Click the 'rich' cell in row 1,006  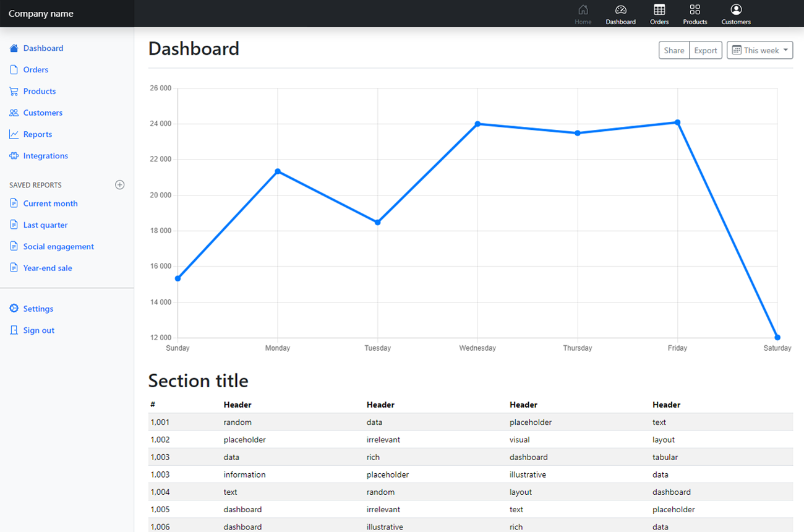pyautogui.click(x=516, y=527)
